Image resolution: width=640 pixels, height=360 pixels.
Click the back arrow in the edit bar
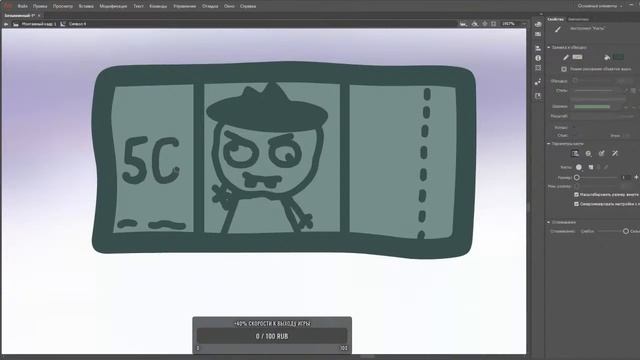pyautogui.click(x=6, y=24)
